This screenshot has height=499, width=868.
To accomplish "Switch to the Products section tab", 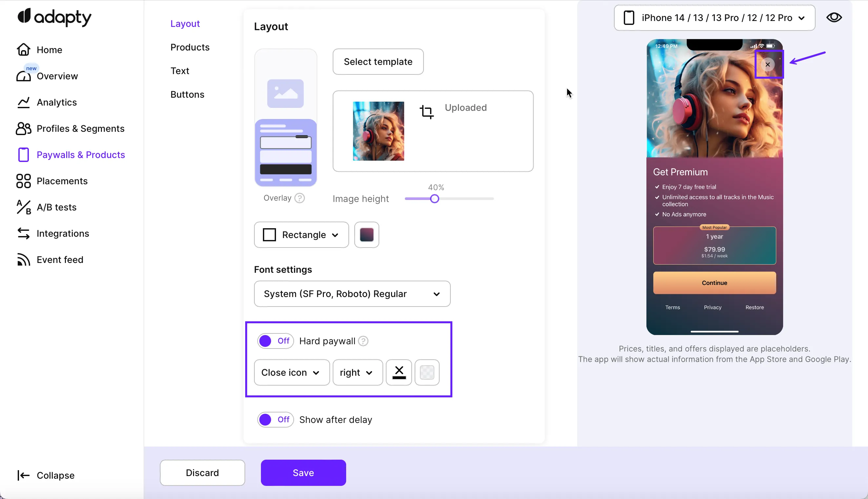I will pyautogui.click(x=190, y=47).
